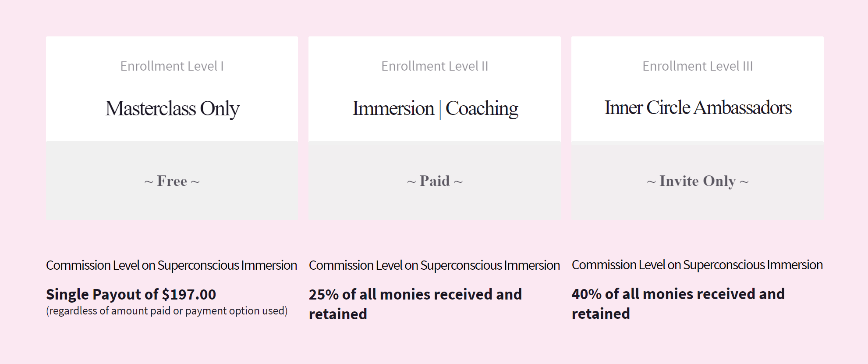This screenshot has height=364, width=868.
Task: Click first Commission Level on Superconscious Immersion line
Action: tap(172, 265)
